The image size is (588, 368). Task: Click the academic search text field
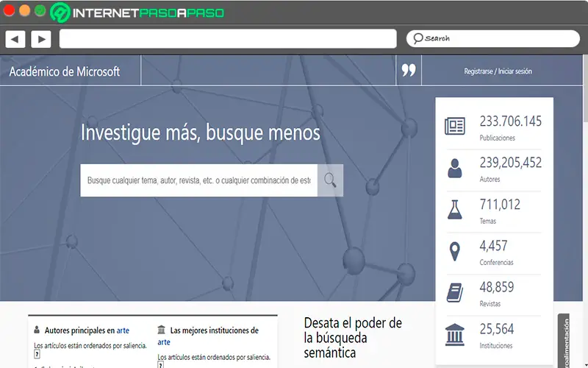198,180
